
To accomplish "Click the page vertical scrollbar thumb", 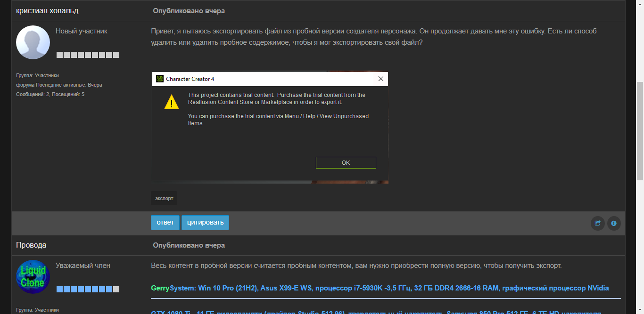I will tap(640, 131).
